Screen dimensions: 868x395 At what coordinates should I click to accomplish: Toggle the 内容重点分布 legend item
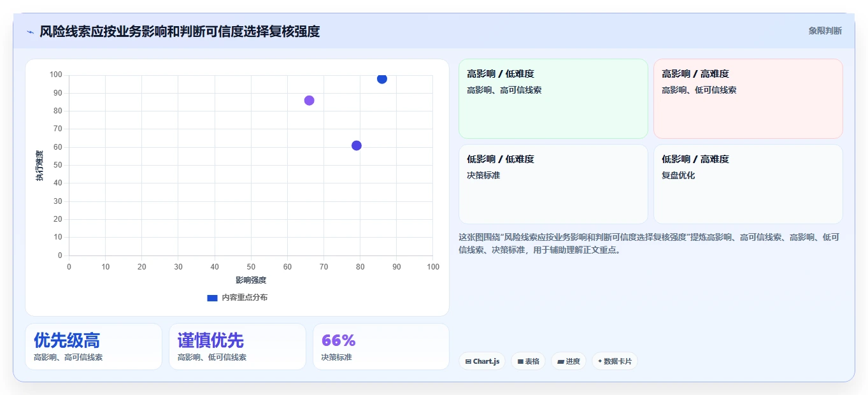pyautogui.click(x=237, y=298)
